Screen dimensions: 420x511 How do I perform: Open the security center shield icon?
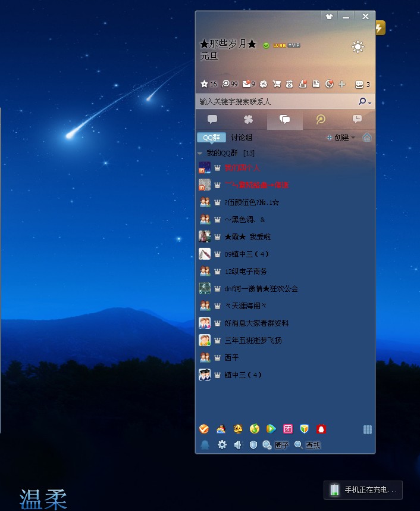pyautogui.click(x=253, y=445)
